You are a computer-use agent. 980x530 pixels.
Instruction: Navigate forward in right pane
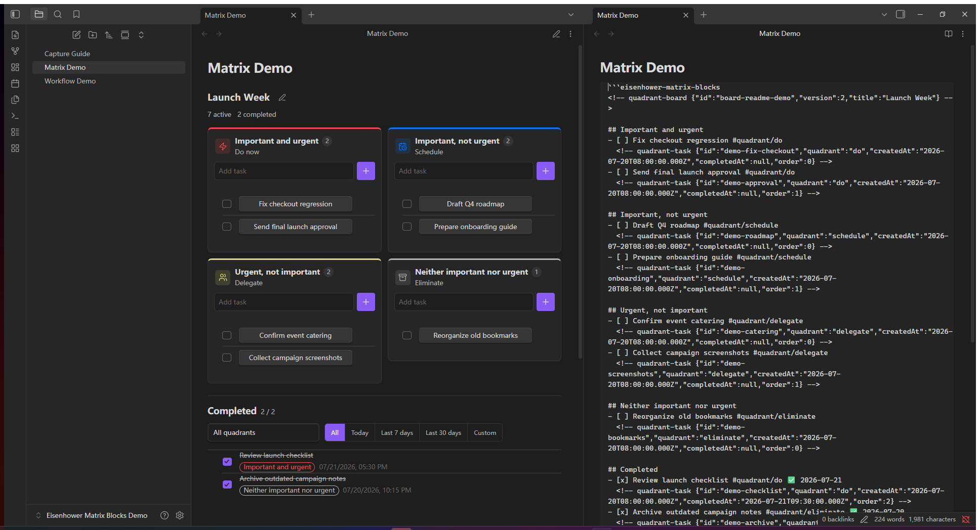pyautogui.click(x=611, y=34)
